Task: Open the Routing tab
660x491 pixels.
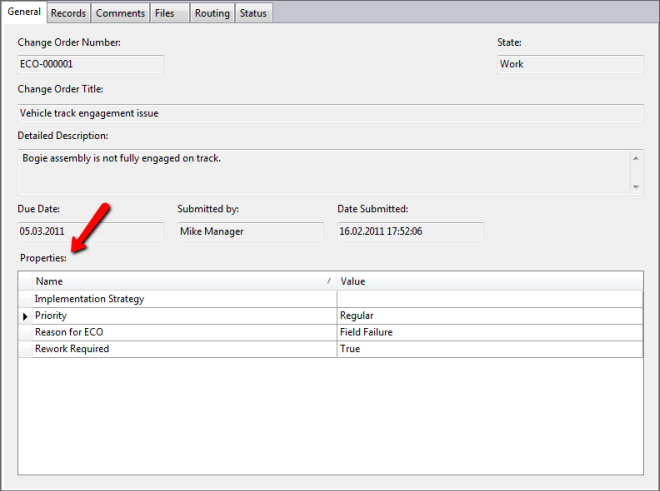Action: 212,13
